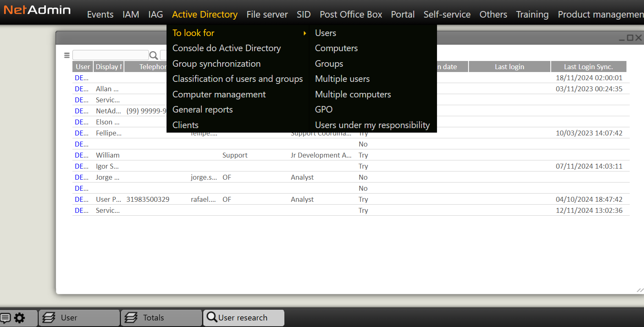
Task: Open the DE... link in Igor S... row
Action: 81,166
